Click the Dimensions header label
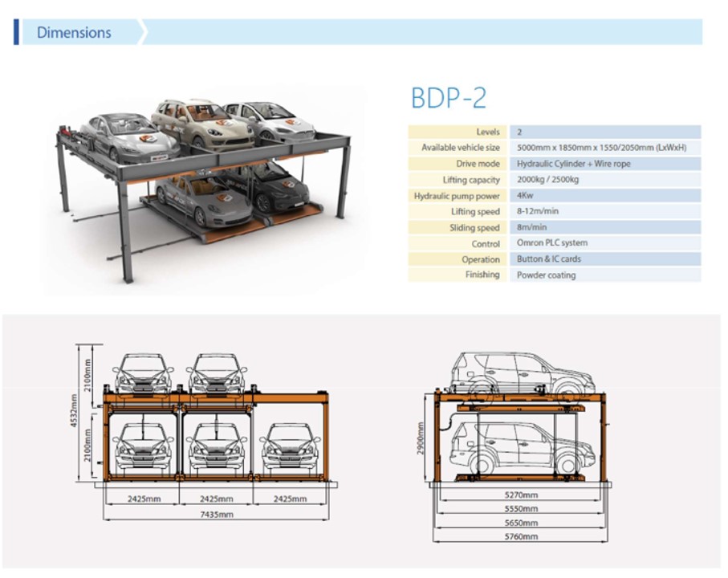The height and width of the screenshot is (578, 728). [x=74, y=32]
